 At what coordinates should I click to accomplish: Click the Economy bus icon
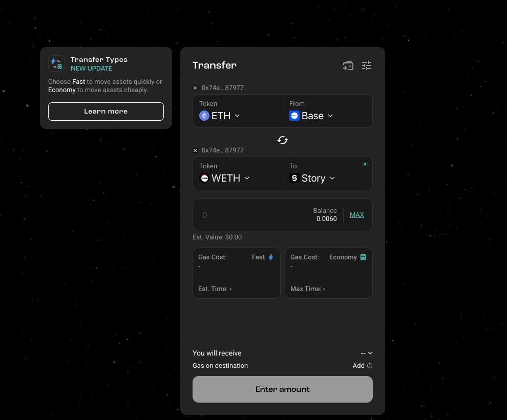[363, 257]
